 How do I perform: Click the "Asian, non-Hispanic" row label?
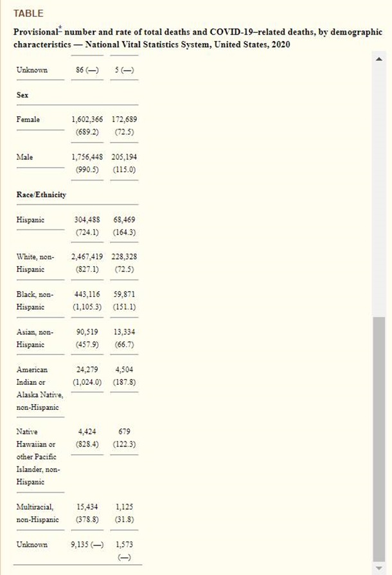coord(35,338)
